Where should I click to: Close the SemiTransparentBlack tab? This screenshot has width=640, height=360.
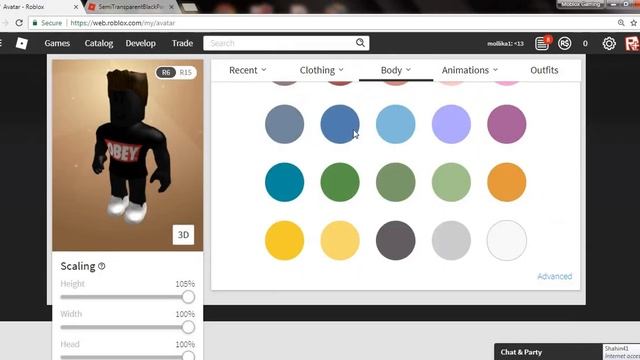click(171, 7)
